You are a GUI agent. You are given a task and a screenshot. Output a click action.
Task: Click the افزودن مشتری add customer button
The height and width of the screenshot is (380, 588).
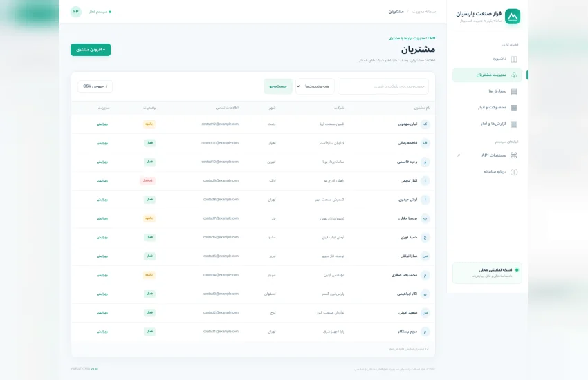[91, 50]
